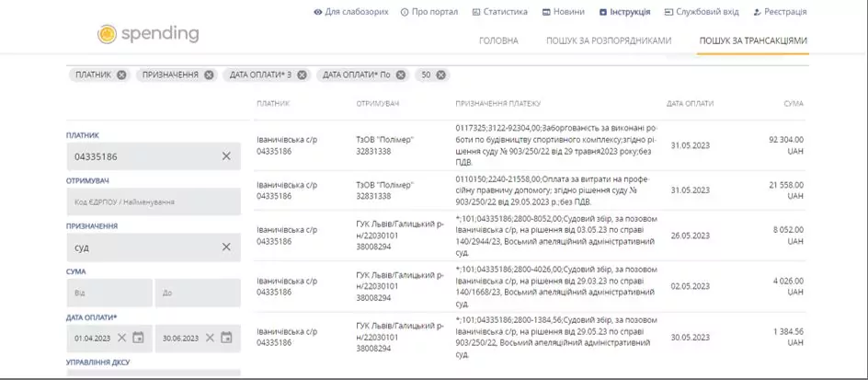Enable the Для слабозорих accessibility mode
868x380 pixels.
click(351, 12)
